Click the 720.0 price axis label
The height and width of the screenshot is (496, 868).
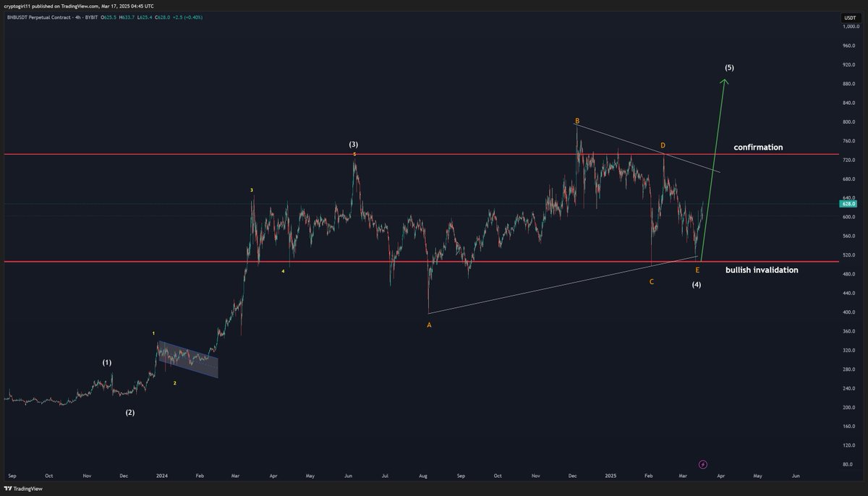tap(849, 160)
